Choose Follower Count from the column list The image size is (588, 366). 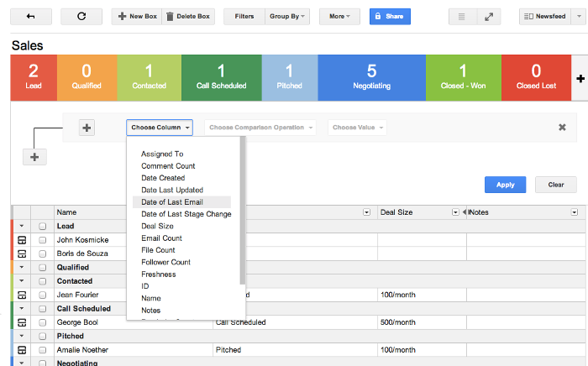(x=165, y=262)
